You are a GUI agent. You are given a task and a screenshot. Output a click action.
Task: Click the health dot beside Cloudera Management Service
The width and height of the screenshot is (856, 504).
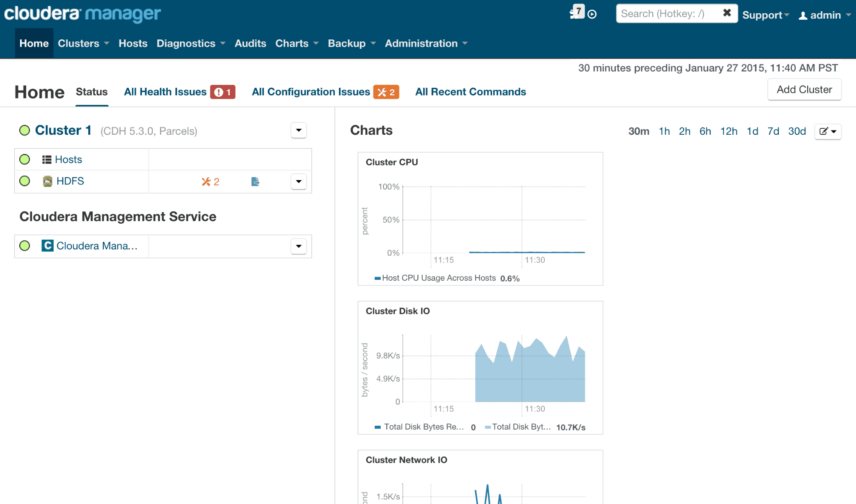[x=24, y=246]
